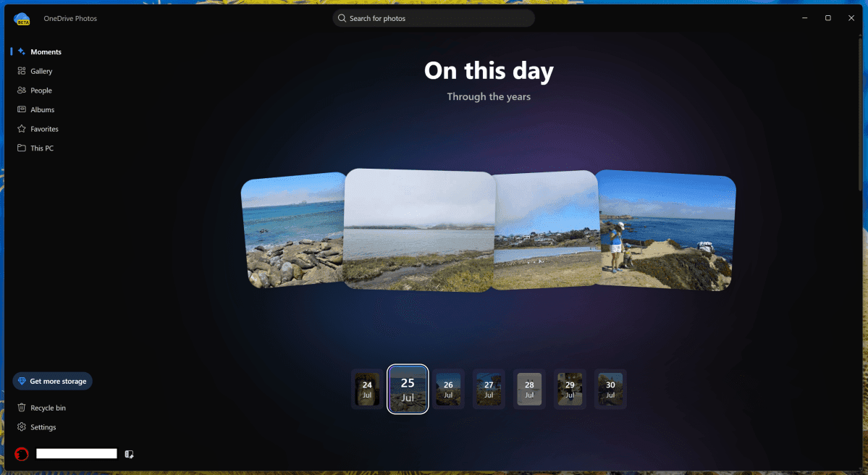The width and height of the screenshot is (868, 475).
Task: Click the Settings gear icon
Action: 22,426
